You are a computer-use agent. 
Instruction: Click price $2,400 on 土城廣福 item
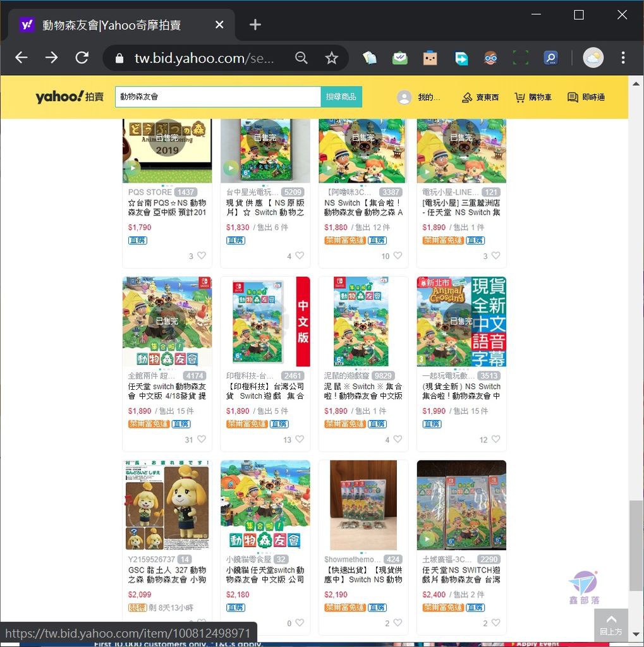click(434, 595)
